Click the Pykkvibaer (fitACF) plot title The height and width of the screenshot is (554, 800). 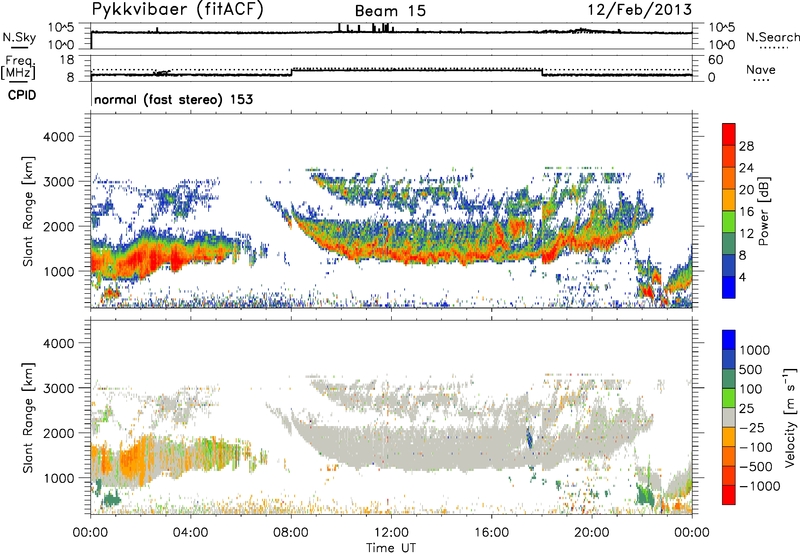point(178,10)
